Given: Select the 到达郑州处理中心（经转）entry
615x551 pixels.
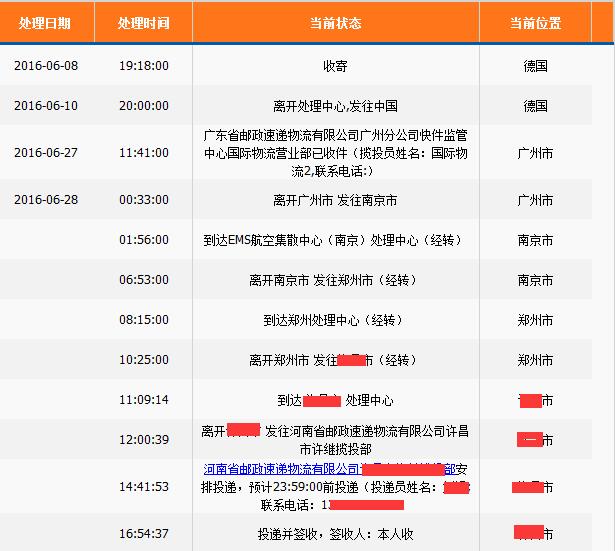Looking at the screenshot, I should point(335,320).
